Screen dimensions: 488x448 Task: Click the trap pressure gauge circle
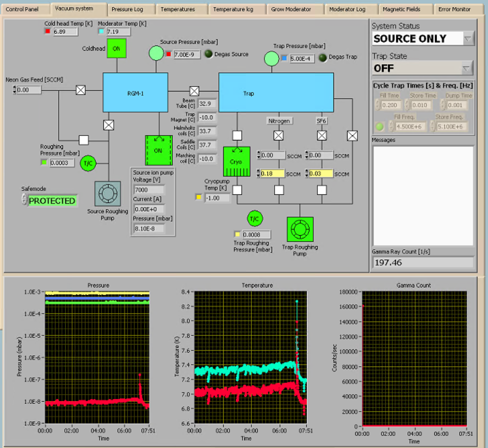point(271,58)
